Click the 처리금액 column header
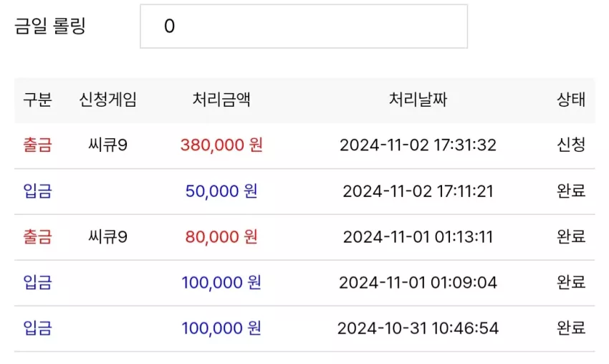This screenshot has width=609, height=364. click(221, 100)
